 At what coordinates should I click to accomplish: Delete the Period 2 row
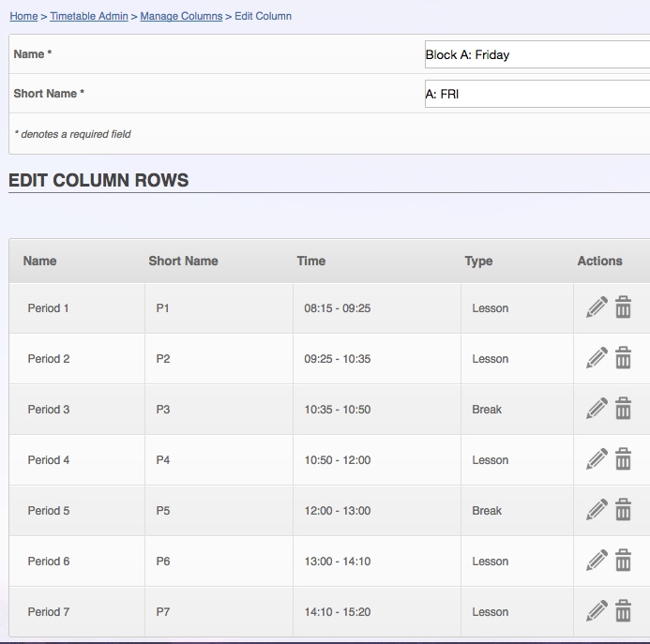click(623, 358)
